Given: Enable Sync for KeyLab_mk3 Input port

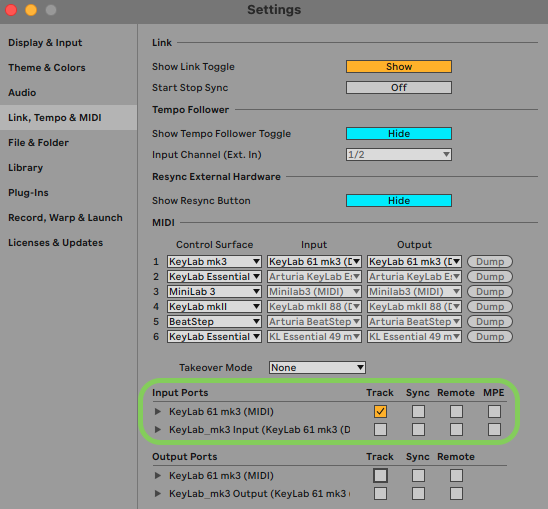Looking at the screenshot, I should (418, 429).
